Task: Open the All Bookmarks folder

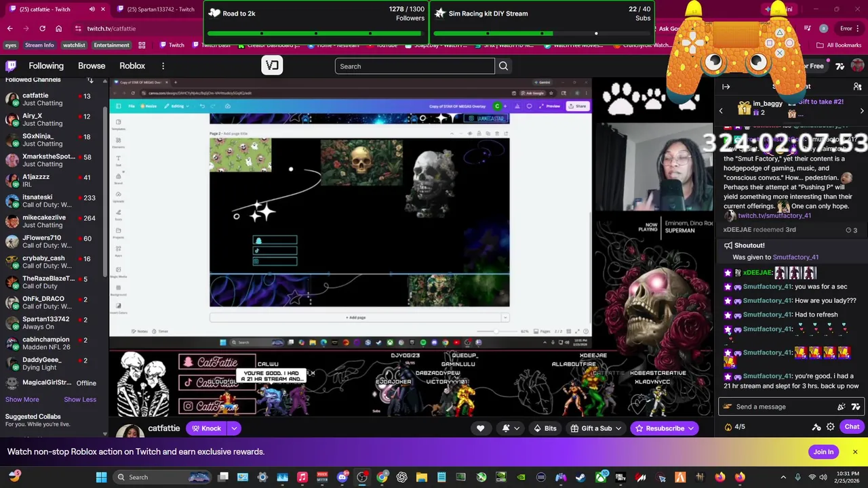Action: point(839,45)
